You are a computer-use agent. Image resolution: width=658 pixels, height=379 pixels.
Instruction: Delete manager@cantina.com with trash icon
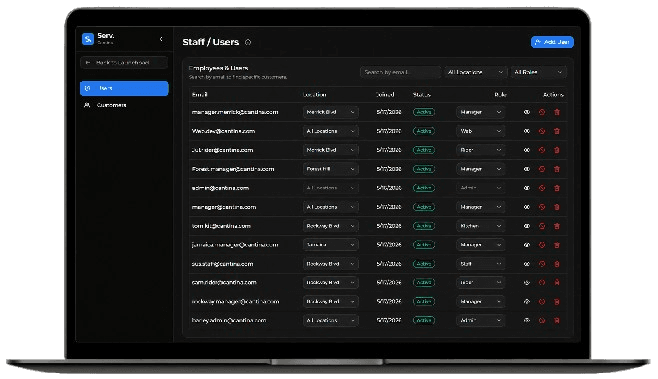tap(557, 207)
